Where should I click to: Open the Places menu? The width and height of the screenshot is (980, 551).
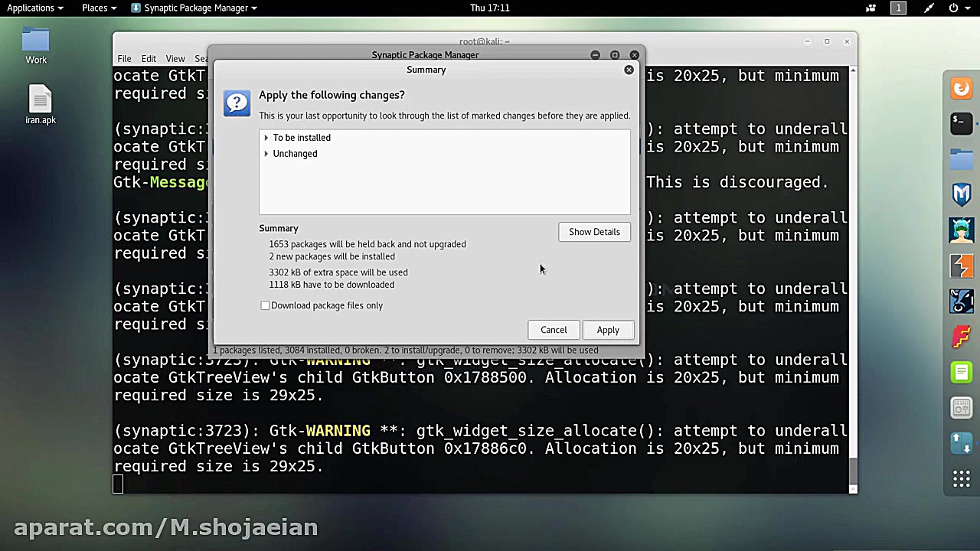pyautogui.click(x=99, y=8)
